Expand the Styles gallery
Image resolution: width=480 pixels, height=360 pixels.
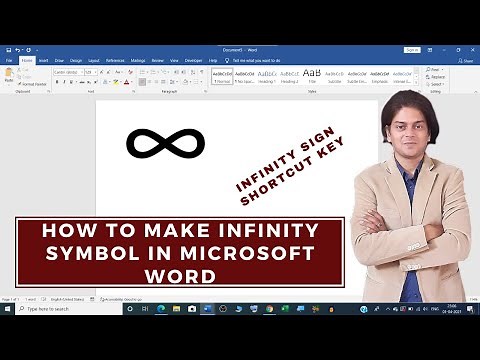(416, 82)
